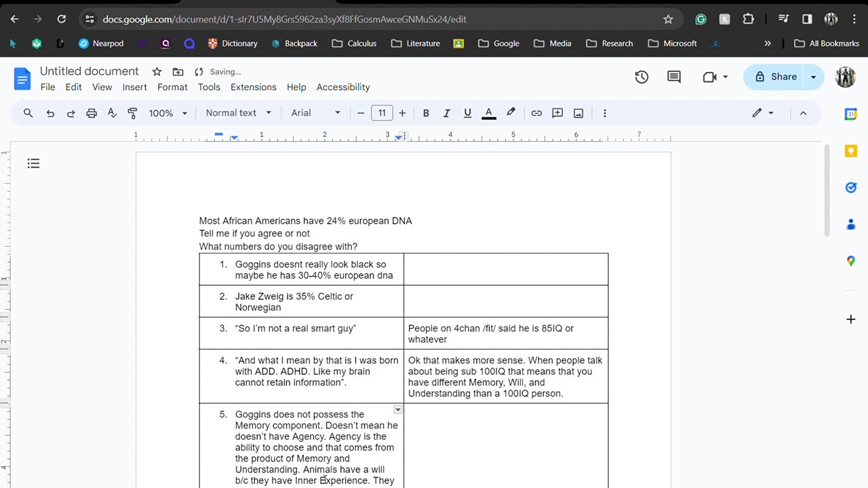This screenshot has width=868, height=488.
Task: Open Contacts in side panel
Action: click(x=851, y=224)
